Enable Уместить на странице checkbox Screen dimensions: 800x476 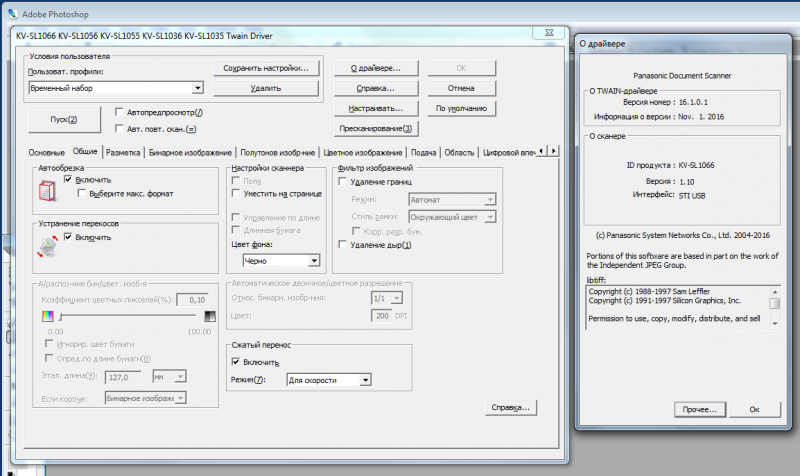[x=236, y=193]
